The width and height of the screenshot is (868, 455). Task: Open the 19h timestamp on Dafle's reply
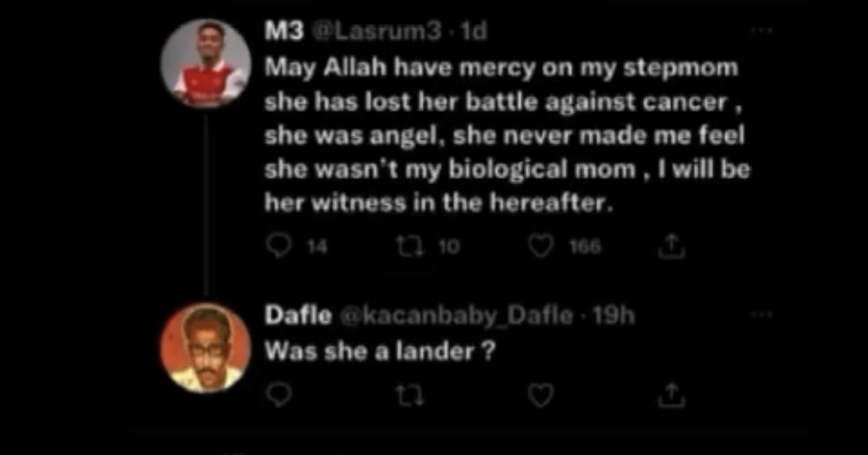(x=614, y=315)
